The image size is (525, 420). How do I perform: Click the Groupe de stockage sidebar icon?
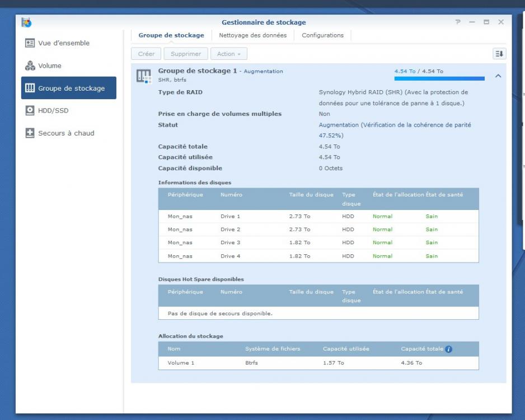pyautogui.click(x=30, y=88)
